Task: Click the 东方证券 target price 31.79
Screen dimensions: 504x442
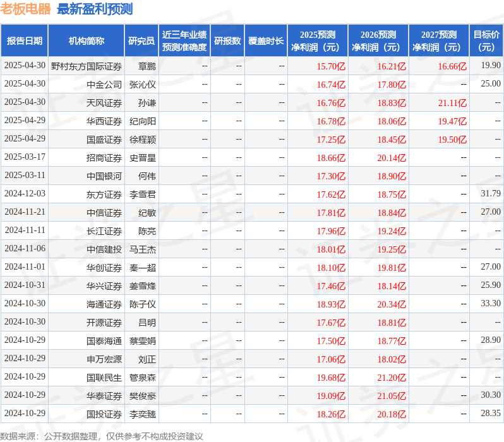Action: (x=491, y=193)
